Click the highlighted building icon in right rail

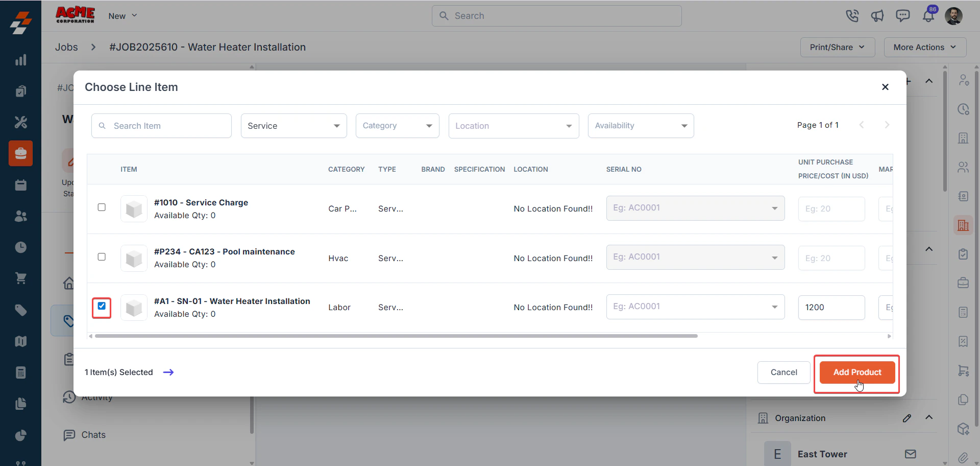tap(963, 225)
